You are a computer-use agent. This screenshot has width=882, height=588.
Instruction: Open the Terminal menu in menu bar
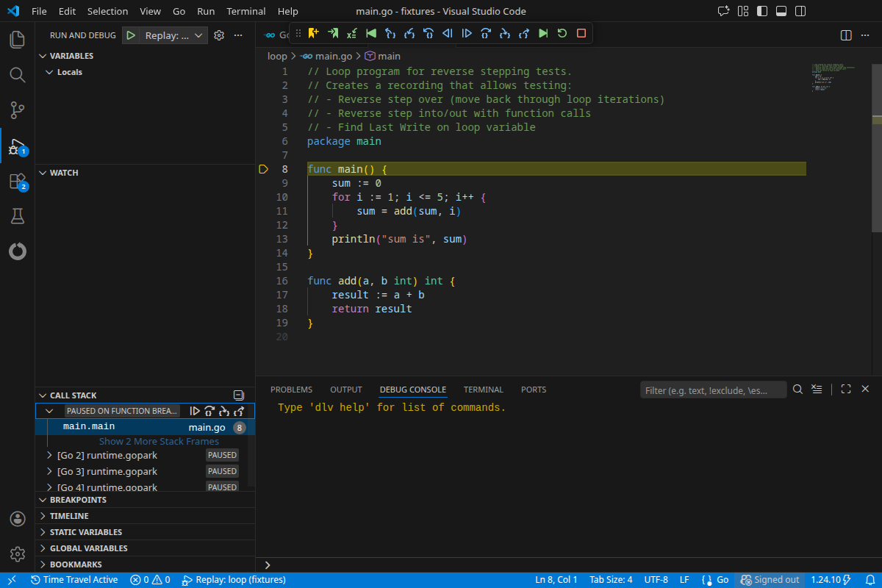coord(246,12)
